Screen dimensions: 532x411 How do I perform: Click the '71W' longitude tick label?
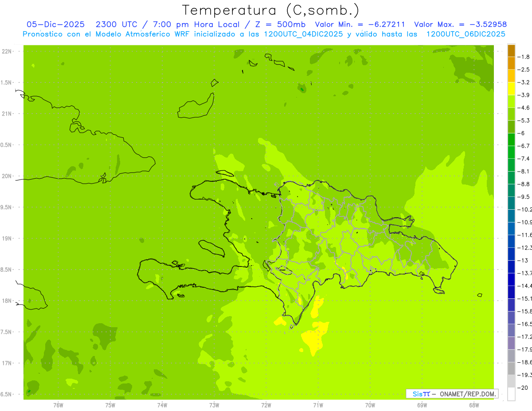(318, 405)
